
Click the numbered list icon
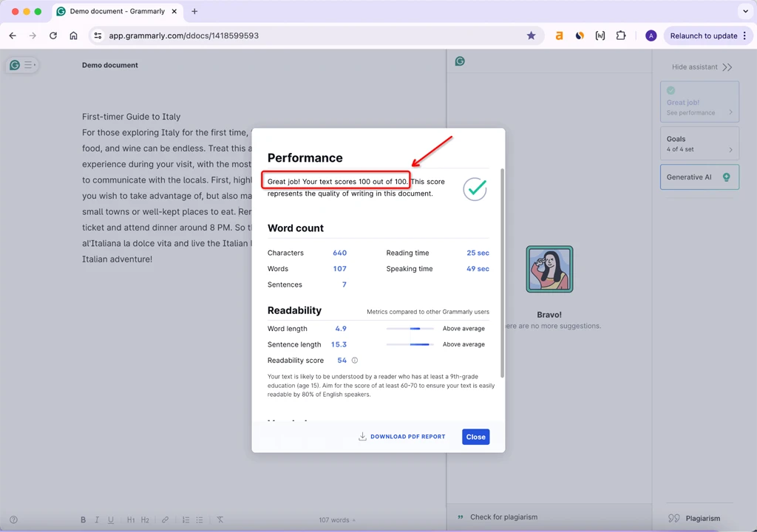click(x=186, y=520)
